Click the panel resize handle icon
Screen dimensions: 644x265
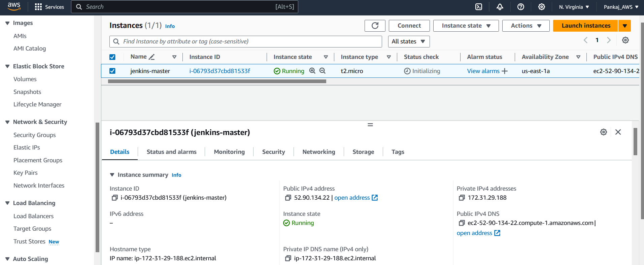pos(370,125)
